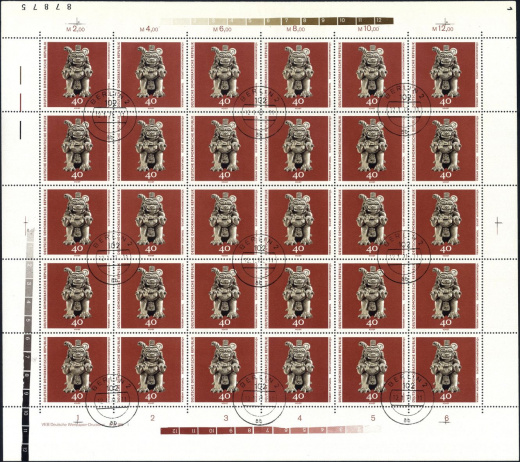Click the sheet number 878875
Viewport: 520px width, 462px height.
(x=46, y=7)
